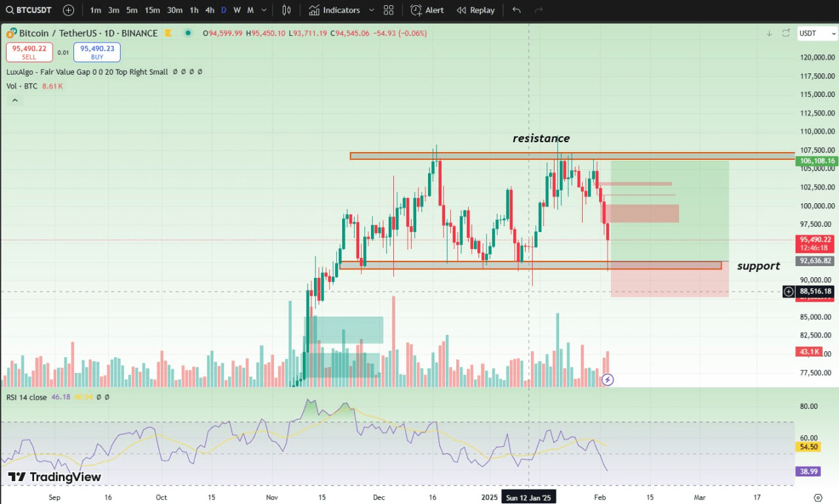
Task: Click the yellow data mode icon beside BINANCE
Action: point(168,33)
